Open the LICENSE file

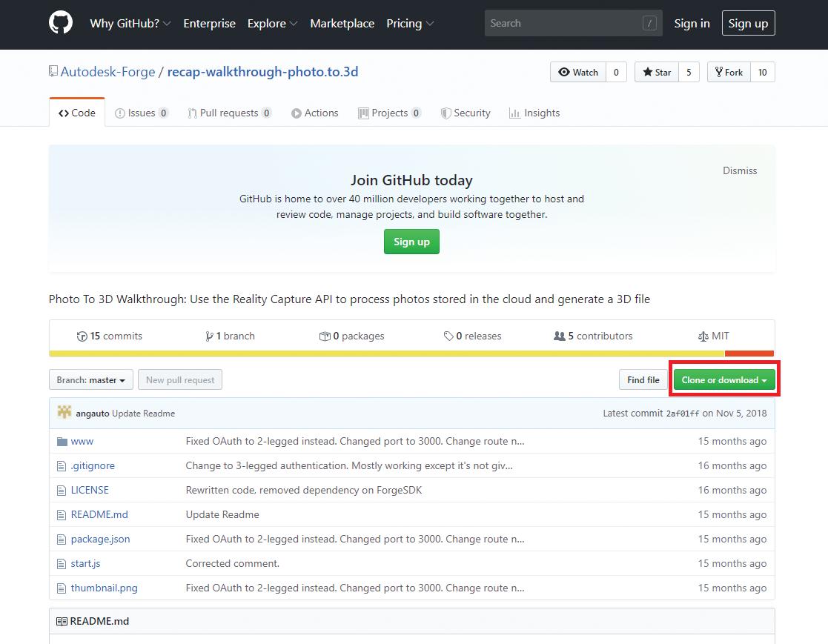pyautogui.click(x=90, y=490)
